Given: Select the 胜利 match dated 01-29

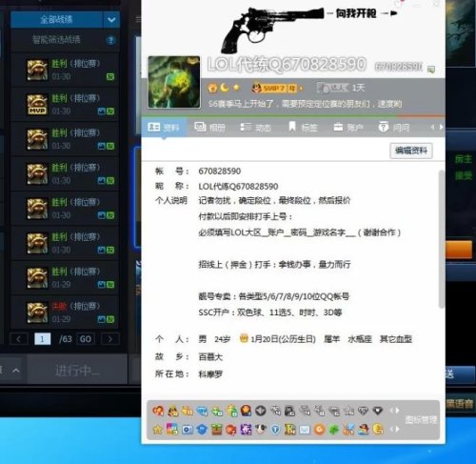Looking at the screenshot, I should (x=65, y=277).
